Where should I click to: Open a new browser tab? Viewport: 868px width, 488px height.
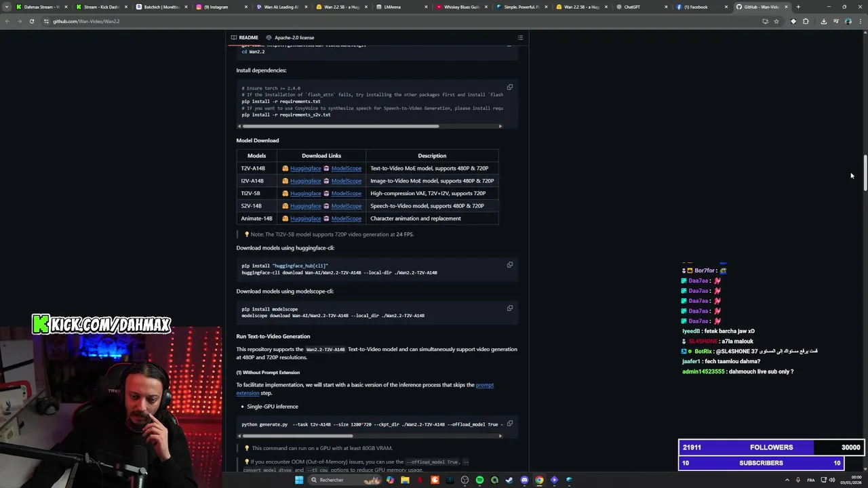798,7
